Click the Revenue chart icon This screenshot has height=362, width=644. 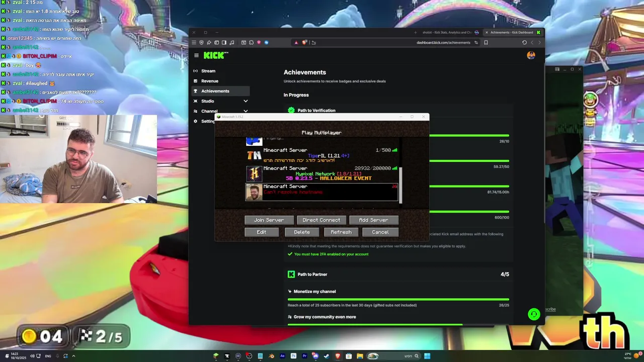pyautogui.click(x=196, y=81)
